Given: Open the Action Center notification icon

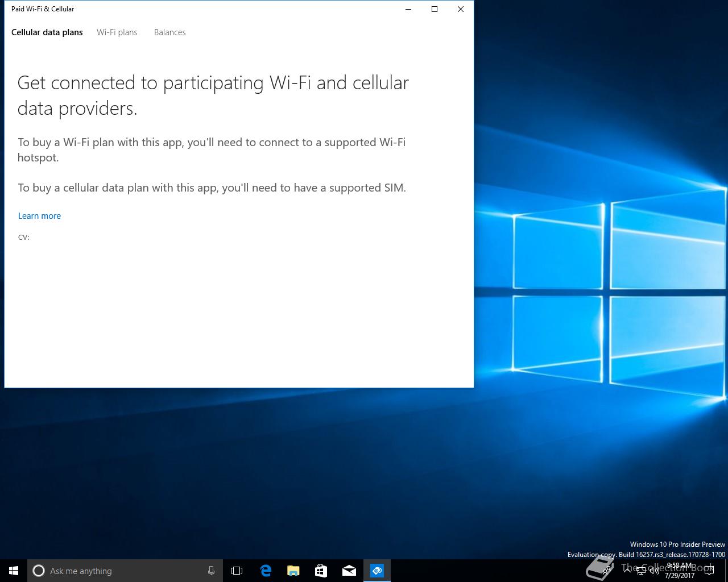Looking at the screenshot, I should 709,571.
